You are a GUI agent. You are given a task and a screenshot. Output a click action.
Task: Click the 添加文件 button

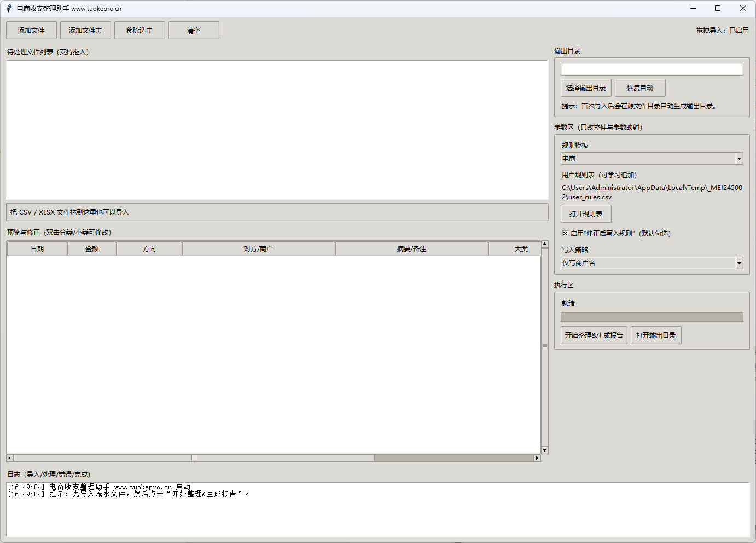pyautogui.click(x=31, y=31)
